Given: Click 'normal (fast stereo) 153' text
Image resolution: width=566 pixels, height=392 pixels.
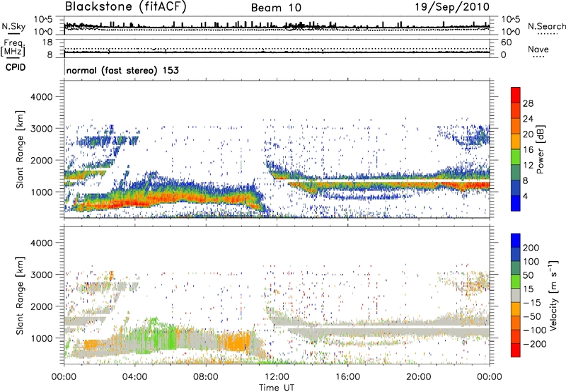Looking at the screenshot, I should 122,70.
